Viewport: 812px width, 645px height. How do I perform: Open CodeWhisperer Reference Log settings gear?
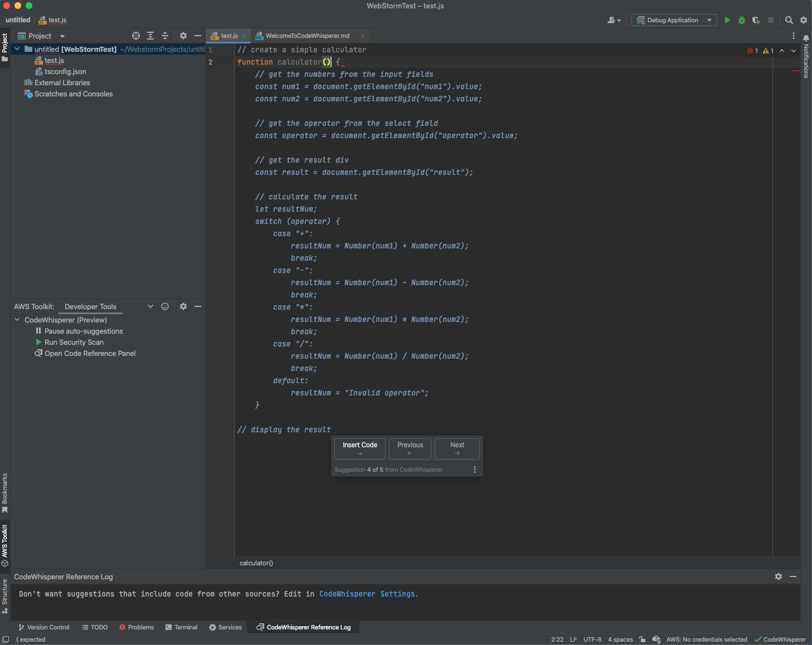[779, 576]
